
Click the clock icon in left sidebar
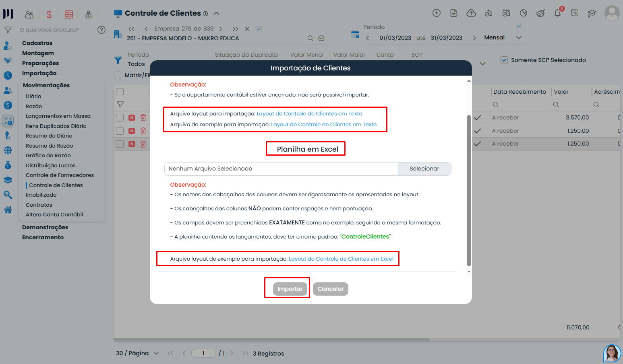pyautogui.click(x=8, y=75)
